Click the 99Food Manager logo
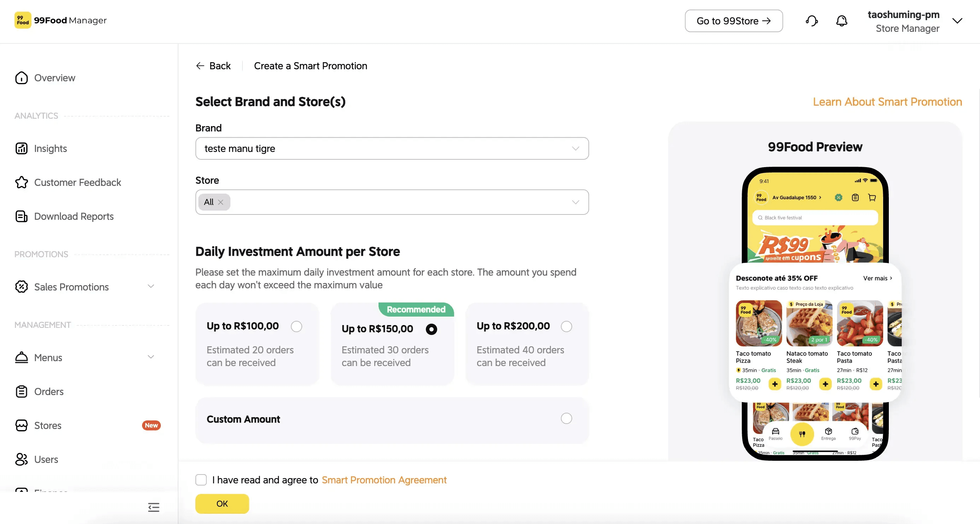This screenshot has height=524, width=980. click(x=61, y=20)
